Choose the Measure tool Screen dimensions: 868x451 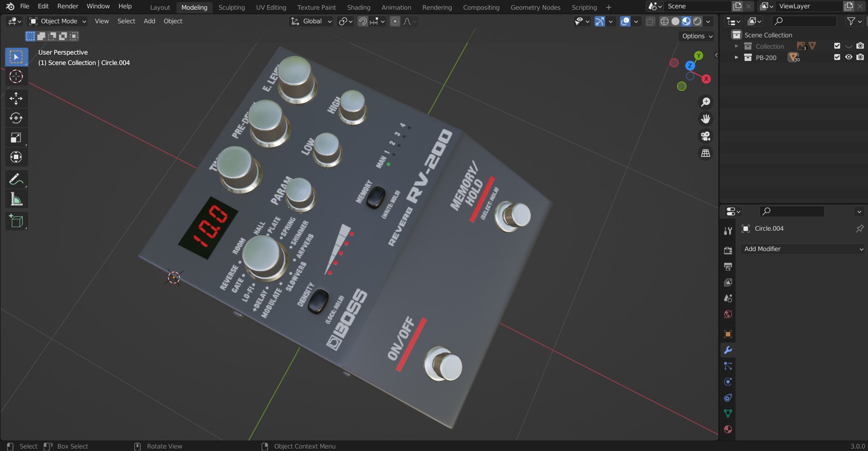pos(16,199)
